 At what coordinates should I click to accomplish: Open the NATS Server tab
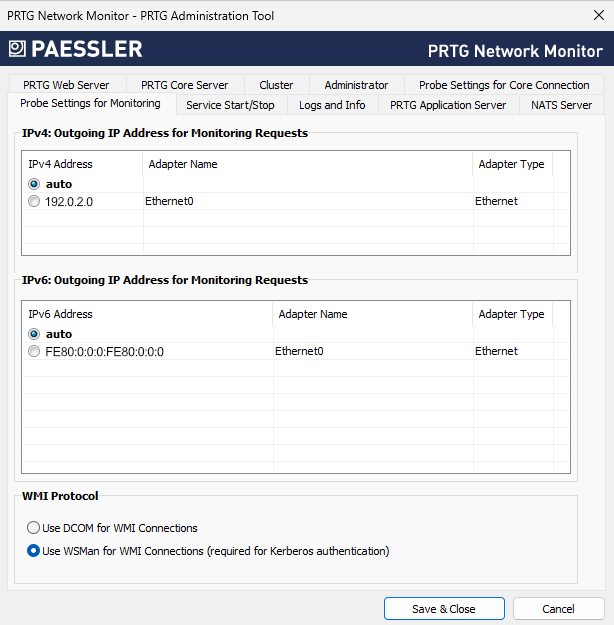[561, 105]
